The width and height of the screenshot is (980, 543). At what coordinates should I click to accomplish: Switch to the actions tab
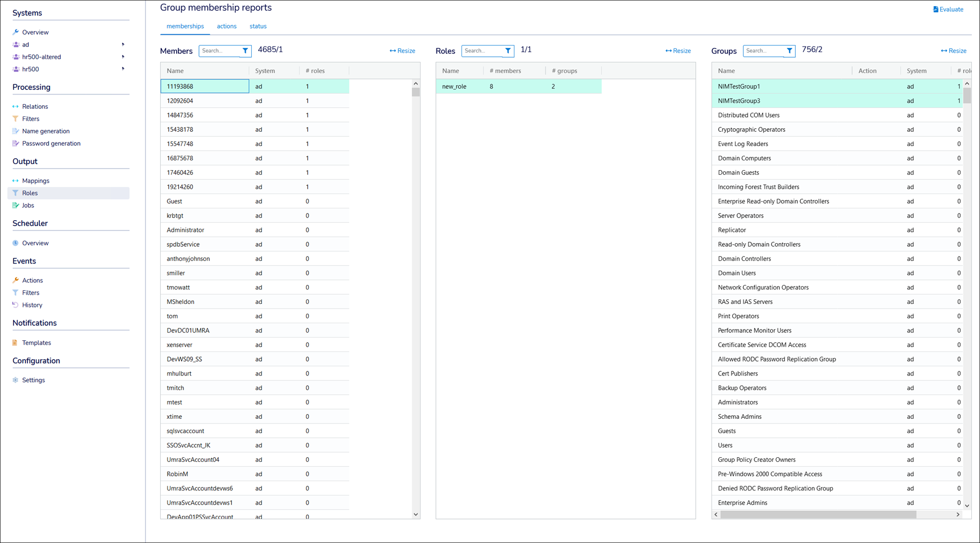click(227, 26)
